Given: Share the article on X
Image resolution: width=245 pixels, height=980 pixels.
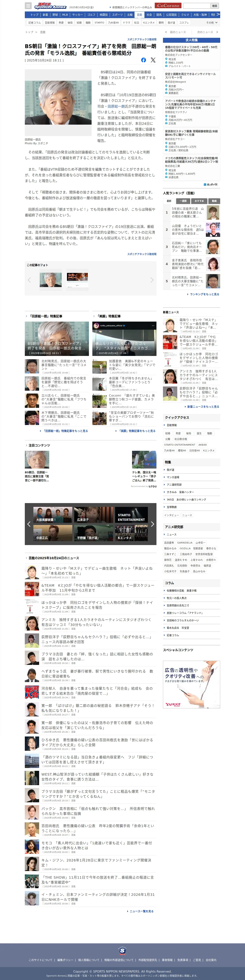Looking at the screenshot, I should [x=153, y=60].
